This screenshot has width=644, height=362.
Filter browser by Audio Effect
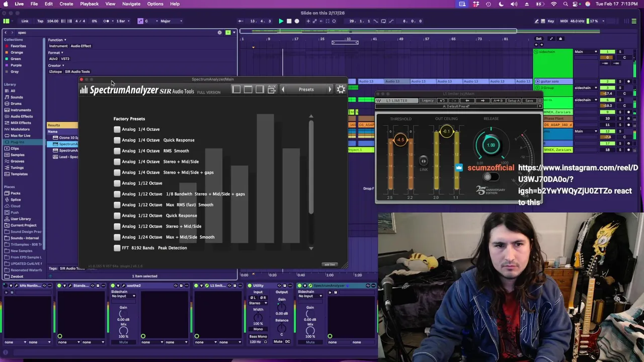[x=81, y=46]
